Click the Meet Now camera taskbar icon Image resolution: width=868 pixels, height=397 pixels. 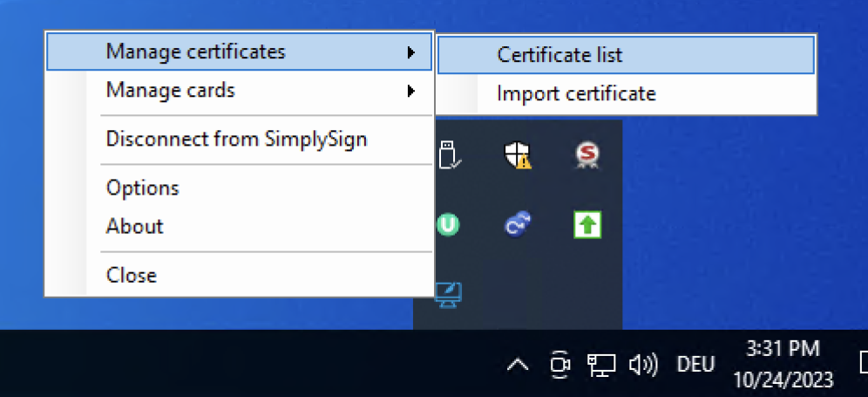560,365
